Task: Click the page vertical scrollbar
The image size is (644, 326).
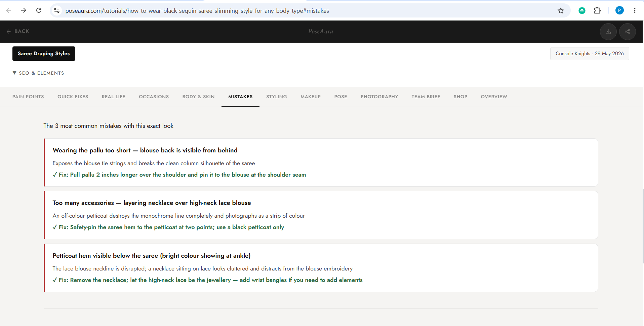Action: 643,225
